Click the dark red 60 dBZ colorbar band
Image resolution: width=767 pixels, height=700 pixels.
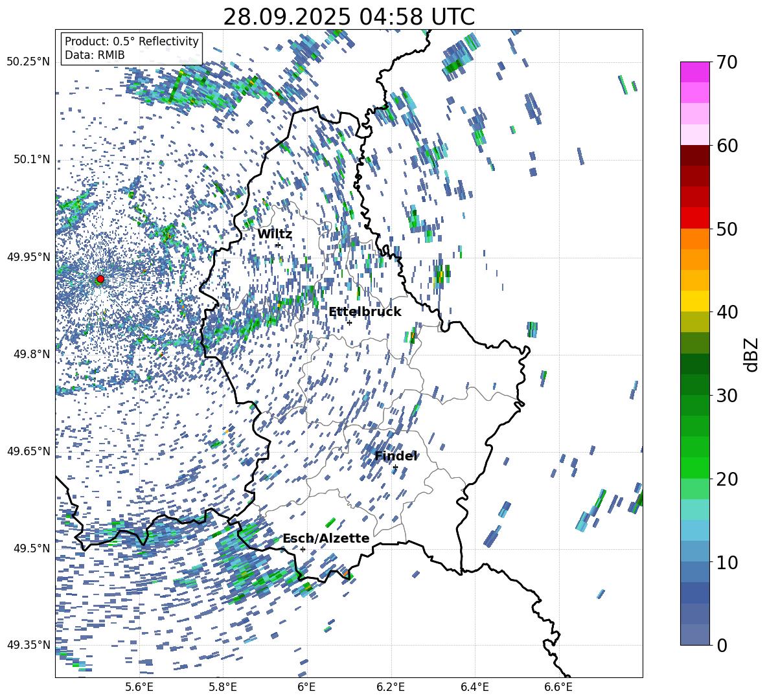[x=695, y=155]
